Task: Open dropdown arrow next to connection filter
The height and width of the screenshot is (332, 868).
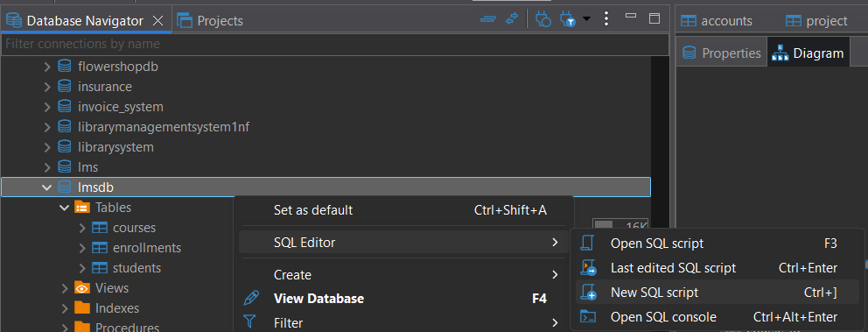Action: 586,19
